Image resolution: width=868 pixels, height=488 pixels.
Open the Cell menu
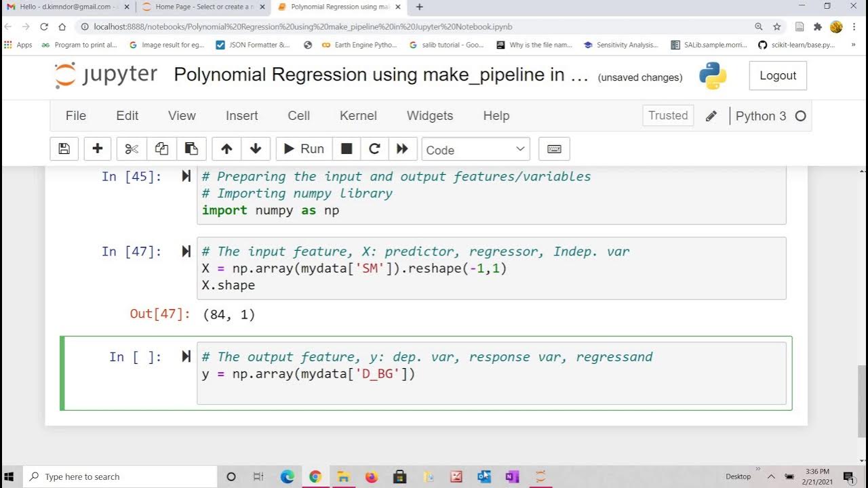pos(299,116)
